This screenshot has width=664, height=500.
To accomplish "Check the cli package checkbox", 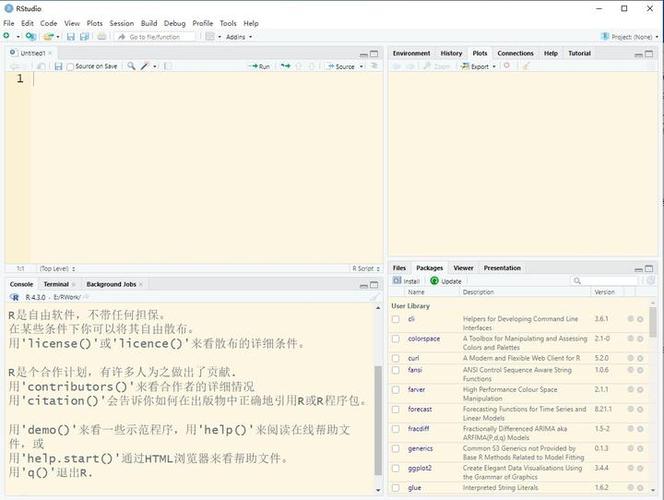I will tap(396, 319).
